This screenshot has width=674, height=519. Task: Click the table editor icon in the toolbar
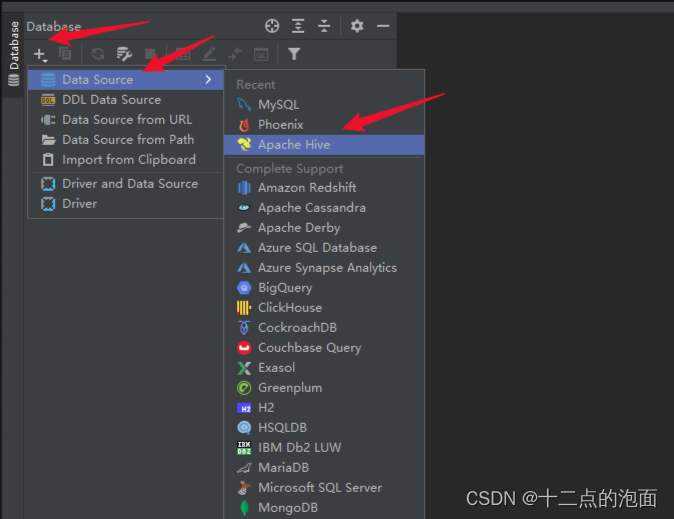click(183, 54)
